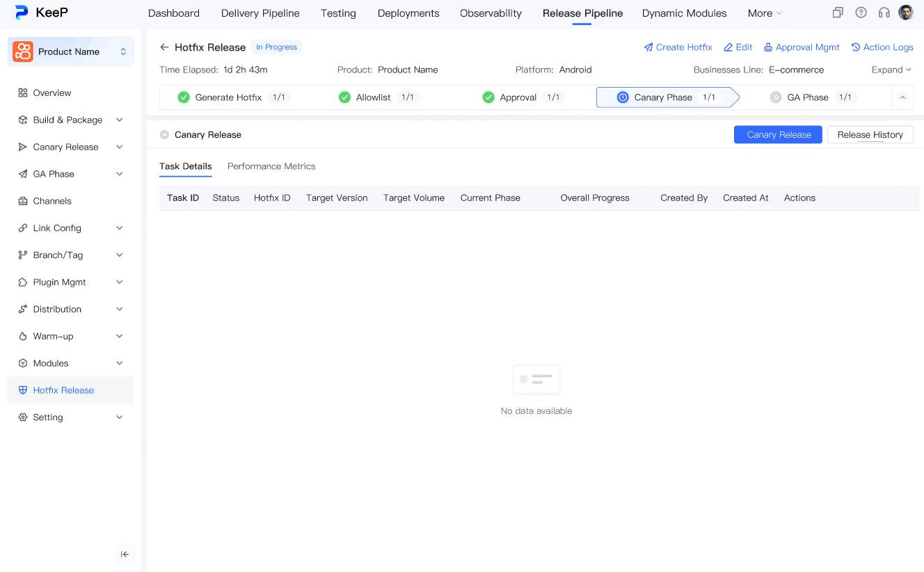Click the Allowlist green check icon
The image size is (924, 572).
pyautogui.click(x=344, y=97)
